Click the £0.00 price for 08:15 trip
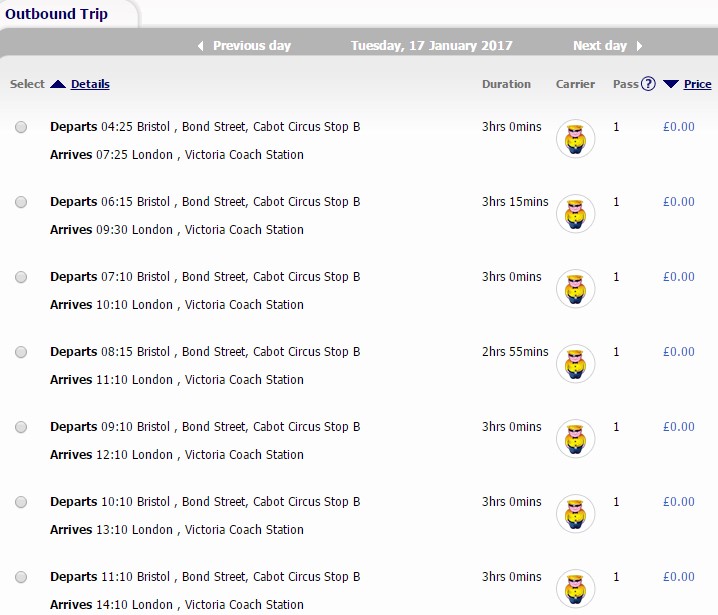The image size is (718, 615). (679, 352)
